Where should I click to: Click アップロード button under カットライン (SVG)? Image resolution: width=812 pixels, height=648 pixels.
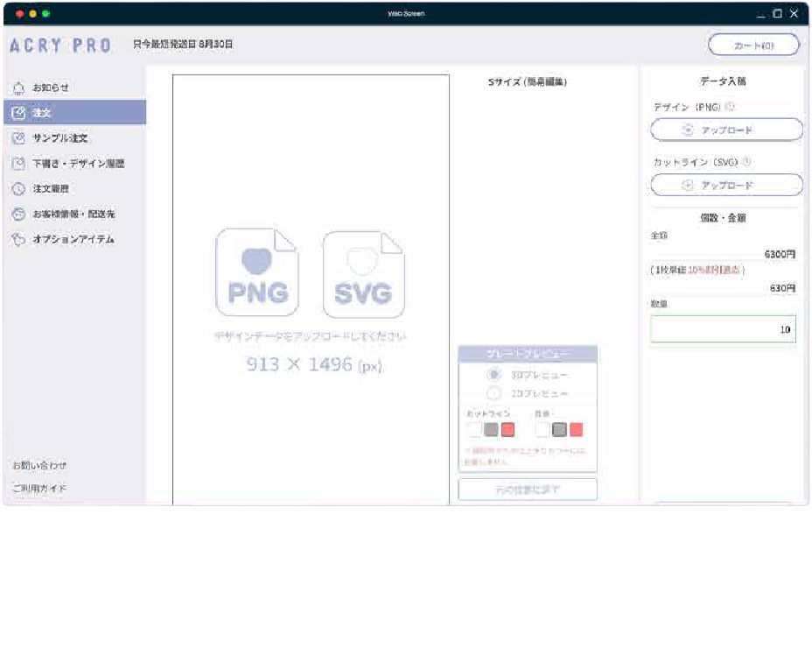726,185
